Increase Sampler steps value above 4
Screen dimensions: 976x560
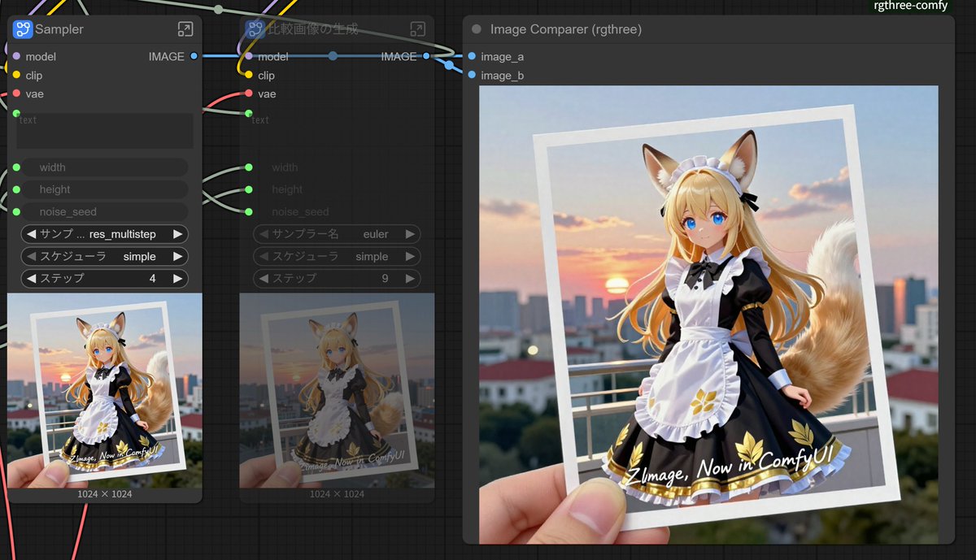coord(177,279)
